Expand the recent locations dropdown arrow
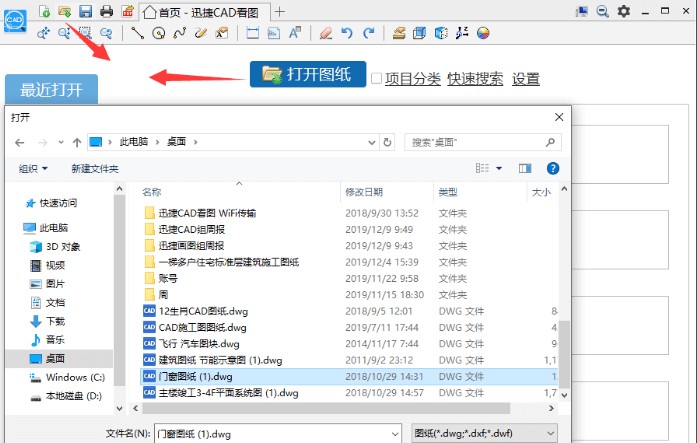Viewport: 697px width, 443px height. point(61,142)
